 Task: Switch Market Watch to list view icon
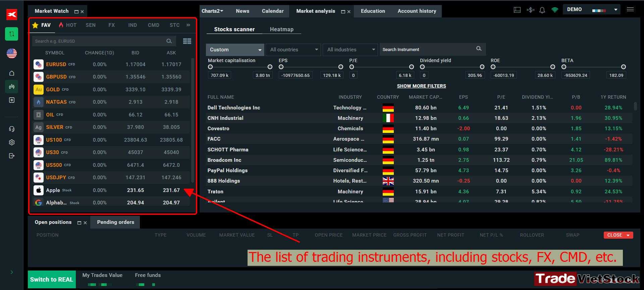tap(187, 41)
